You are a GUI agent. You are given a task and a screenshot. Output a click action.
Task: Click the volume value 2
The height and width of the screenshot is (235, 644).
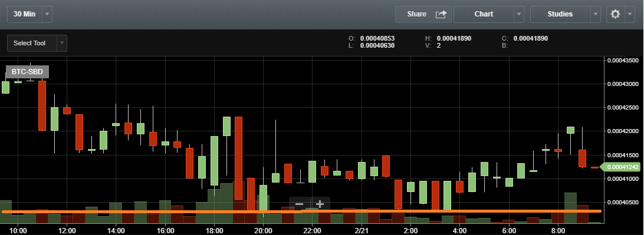439,45
